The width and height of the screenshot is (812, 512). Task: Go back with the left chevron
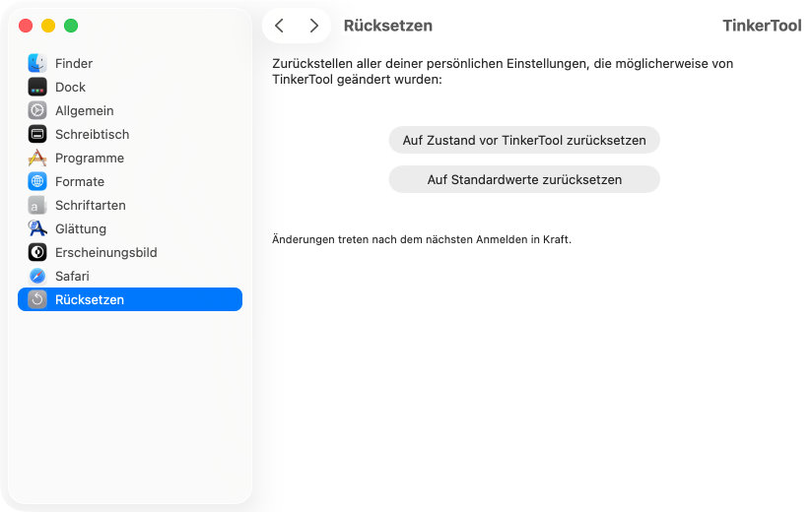[279, 26]
